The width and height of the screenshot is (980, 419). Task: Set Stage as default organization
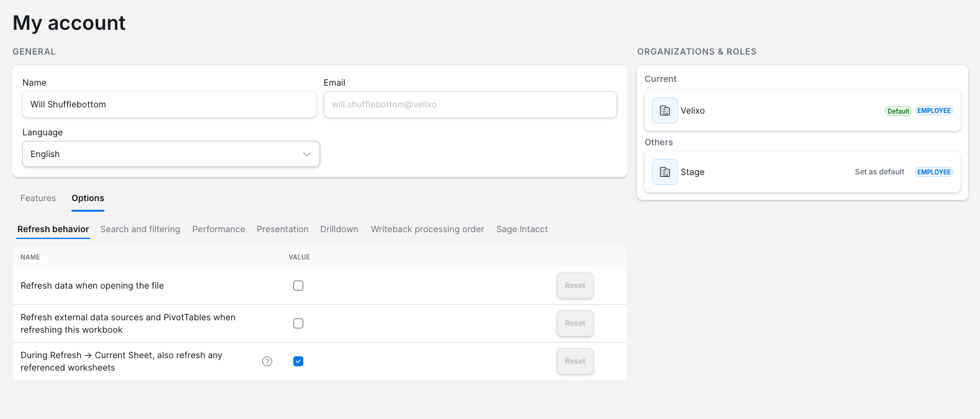tap(879, 172)
